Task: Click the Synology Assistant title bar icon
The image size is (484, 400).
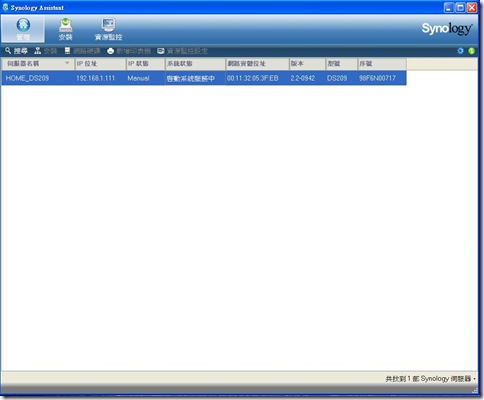Action: point(5,7)
